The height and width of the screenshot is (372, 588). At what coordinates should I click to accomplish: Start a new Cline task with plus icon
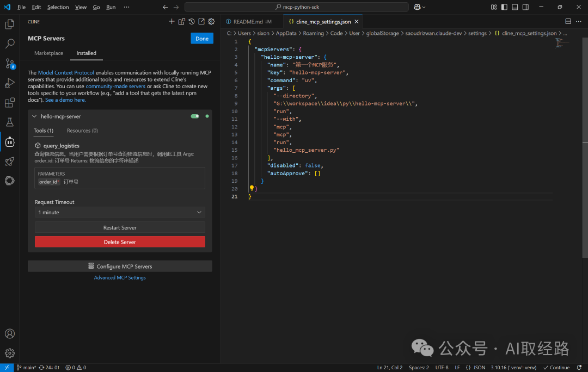[x=171, y=22]
